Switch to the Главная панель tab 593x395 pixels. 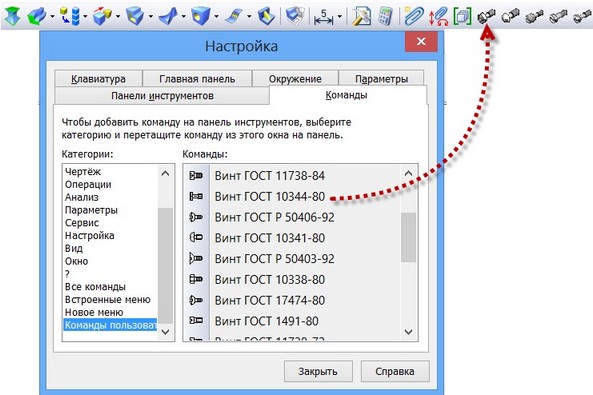(x=197, y=79)
